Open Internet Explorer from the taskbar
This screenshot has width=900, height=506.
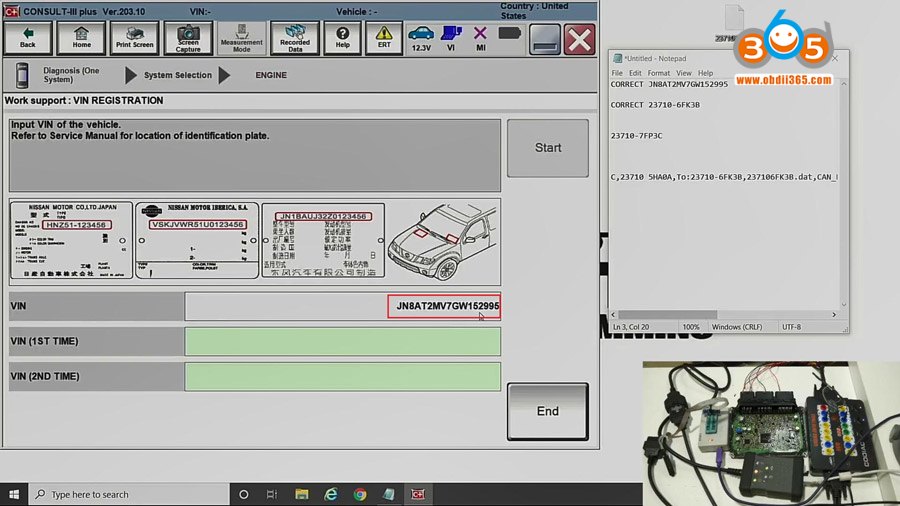coord(331,494)
